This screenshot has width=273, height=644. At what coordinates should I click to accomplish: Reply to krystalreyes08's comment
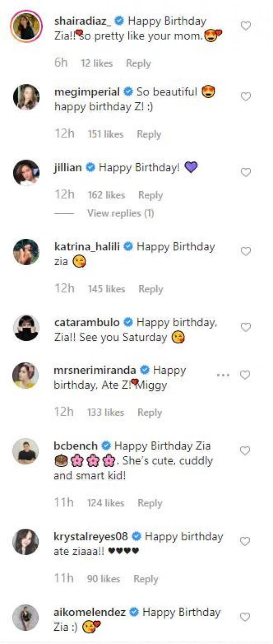(146, 579)
